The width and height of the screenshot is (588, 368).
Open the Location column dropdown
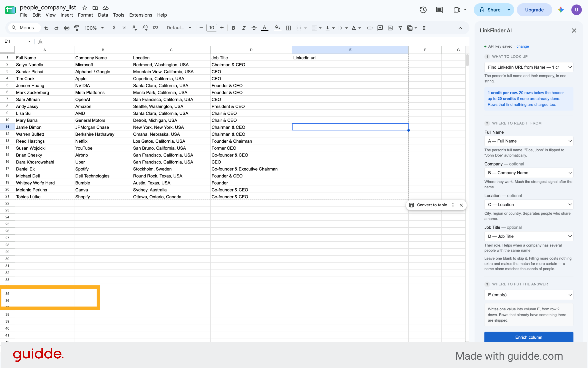click(529, 205)
